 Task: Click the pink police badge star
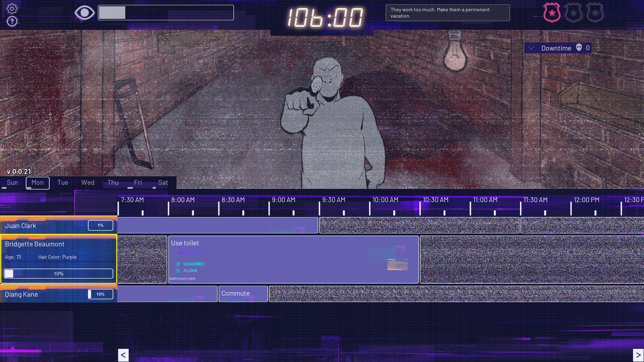552,13
